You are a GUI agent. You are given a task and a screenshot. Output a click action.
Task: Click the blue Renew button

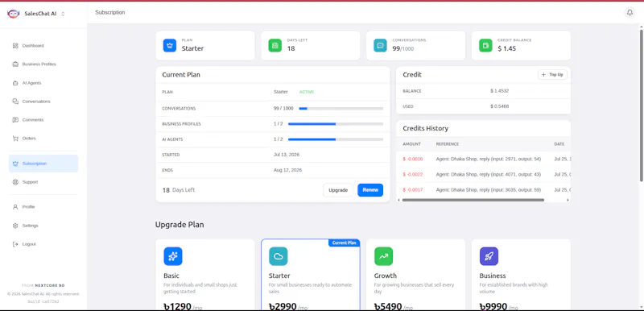tap(370, 190)
